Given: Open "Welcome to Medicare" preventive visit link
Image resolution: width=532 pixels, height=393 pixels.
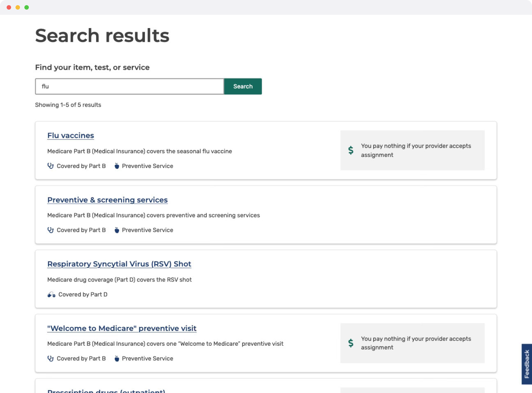Looking at the screenshot, I should [x=122, y=328].
